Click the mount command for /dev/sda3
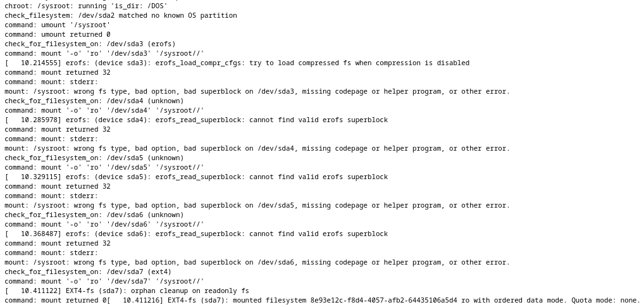 tap(104, 53)
